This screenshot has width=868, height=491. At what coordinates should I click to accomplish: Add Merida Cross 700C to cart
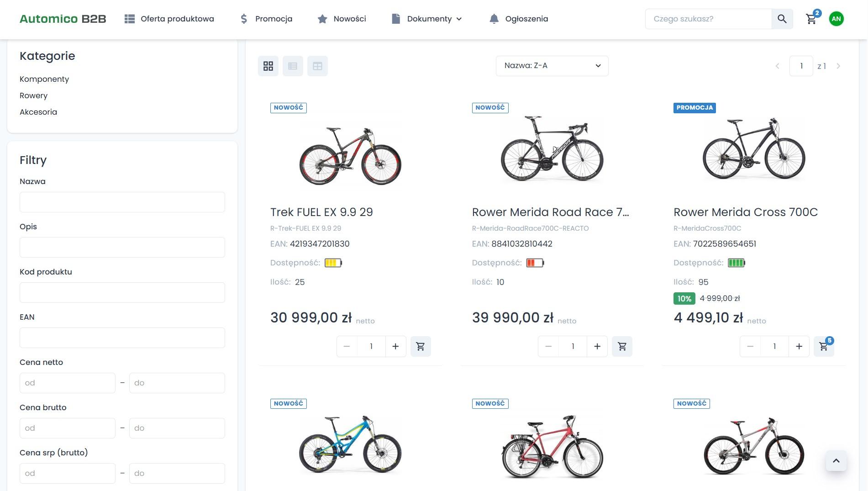824,347
